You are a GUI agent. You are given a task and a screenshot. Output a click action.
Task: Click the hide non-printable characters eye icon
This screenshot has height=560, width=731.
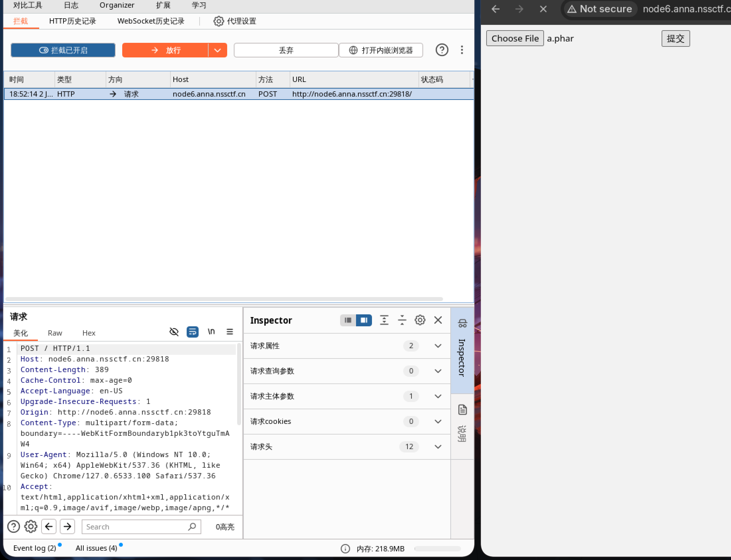(x=174, y=332)
